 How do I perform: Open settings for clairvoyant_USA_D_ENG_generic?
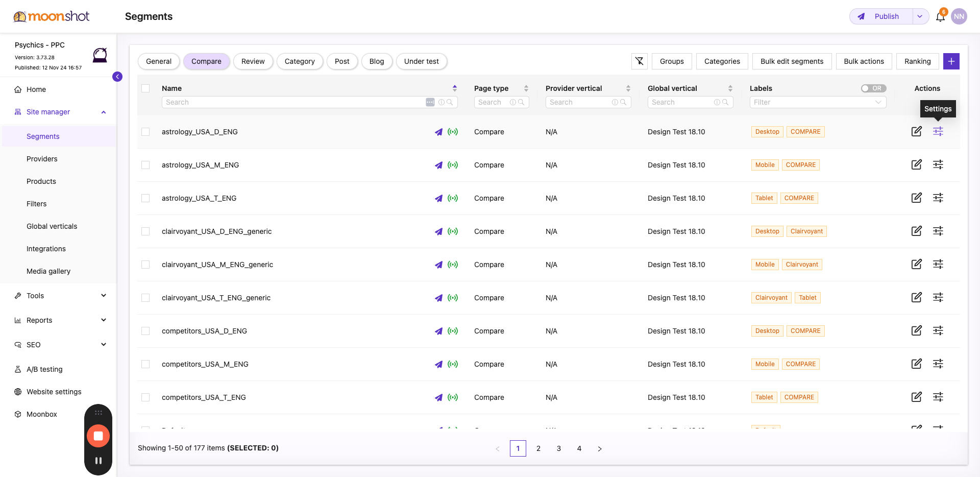(938, 231)
